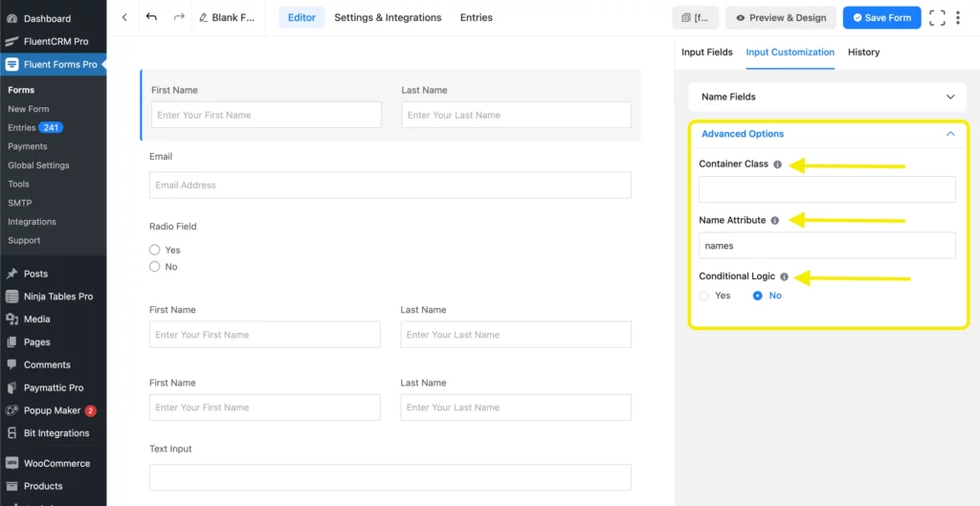
Task: Click the Save Form button
Action: pos(881,17)
